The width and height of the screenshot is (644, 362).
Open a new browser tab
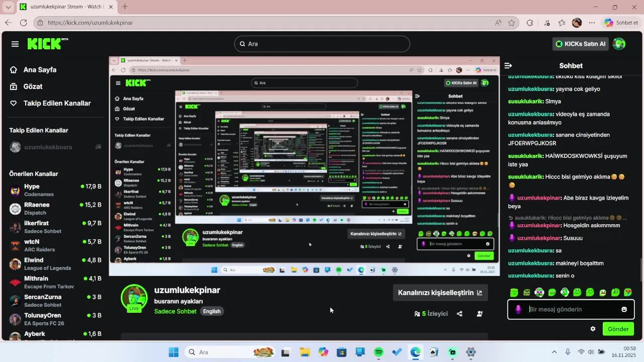pyautogui.click(x=125, y=7)
